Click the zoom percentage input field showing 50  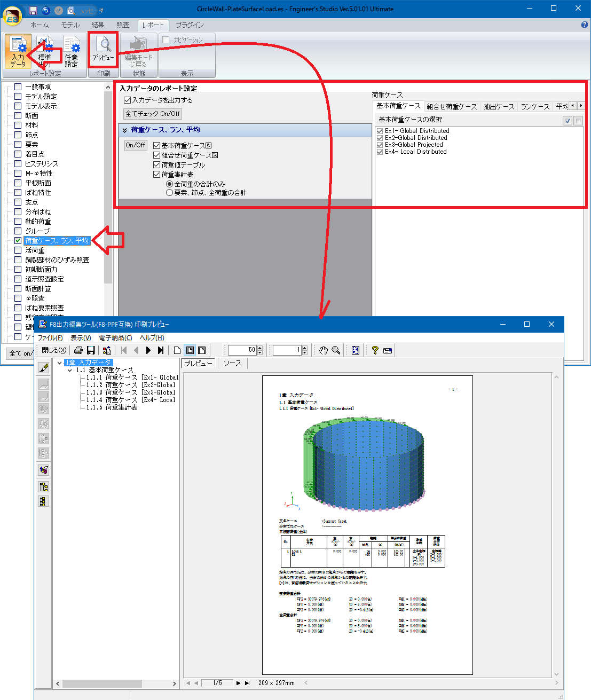242,350
